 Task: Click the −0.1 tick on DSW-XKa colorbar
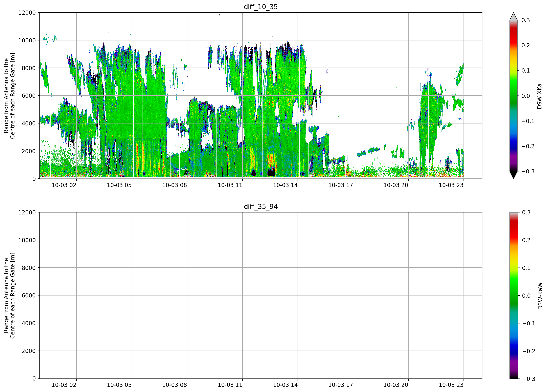coord(528,121)
